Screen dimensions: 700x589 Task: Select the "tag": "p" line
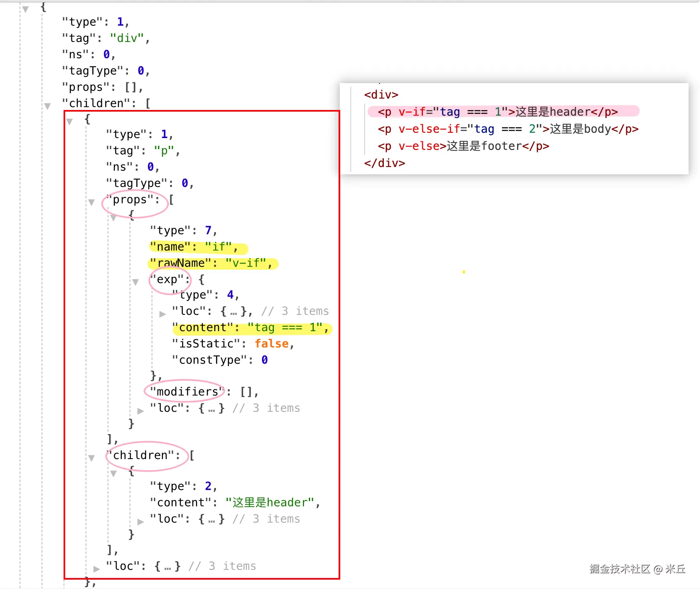coord(143,150)
